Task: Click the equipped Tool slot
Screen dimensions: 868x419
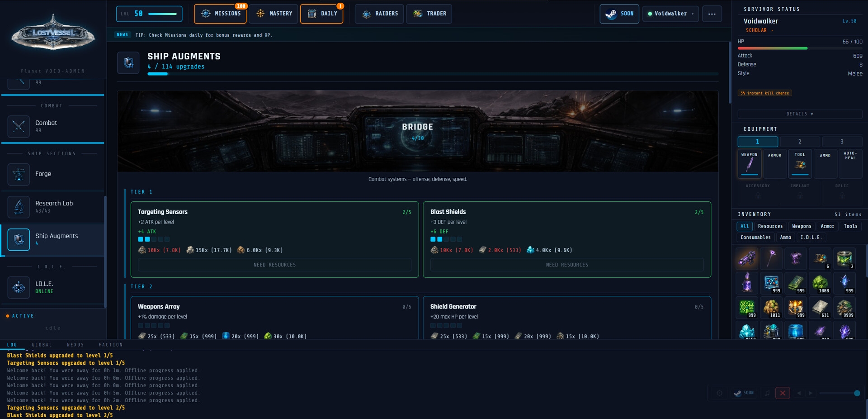Action: pos(800,164)
